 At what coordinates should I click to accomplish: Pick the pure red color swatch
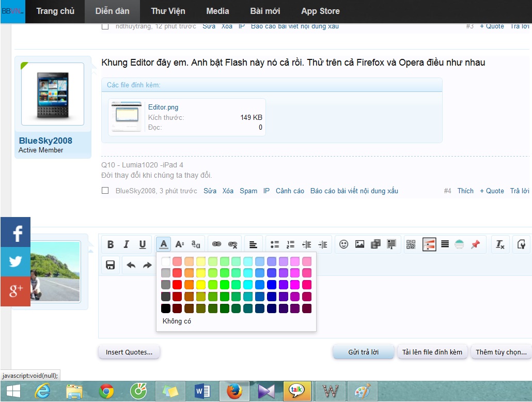click(177, 285)
